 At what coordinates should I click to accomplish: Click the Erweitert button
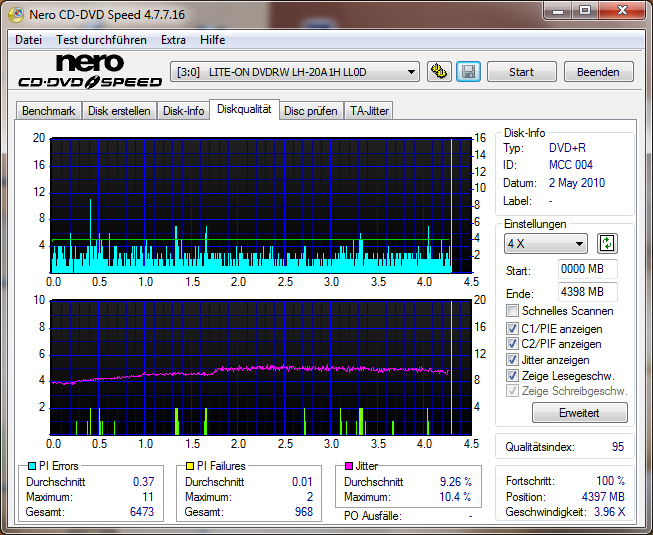point(579,413)
